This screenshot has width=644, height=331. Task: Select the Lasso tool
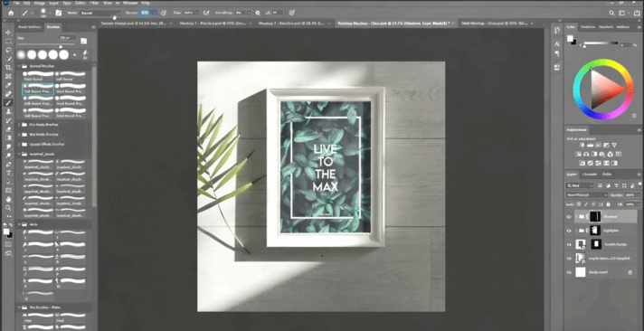(8, 50)
